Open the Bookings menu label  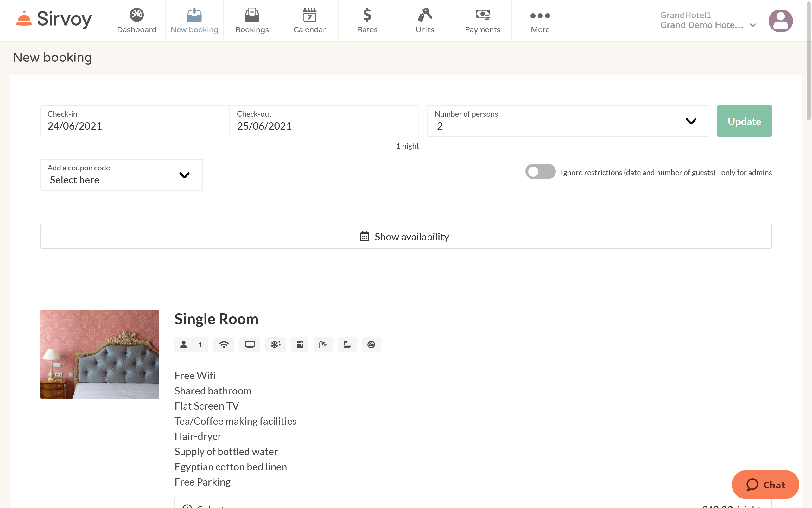[x=252, y=29]
